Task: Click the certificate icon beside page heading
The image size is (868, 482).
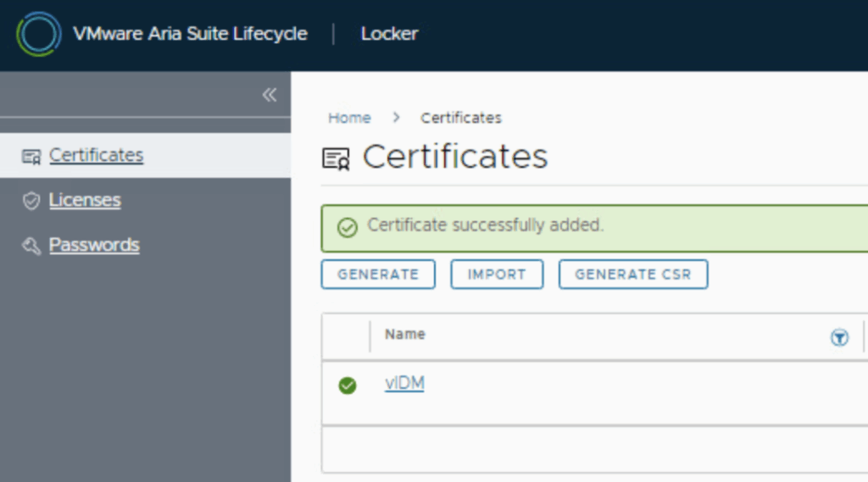Action: click(x=336, y=158)
